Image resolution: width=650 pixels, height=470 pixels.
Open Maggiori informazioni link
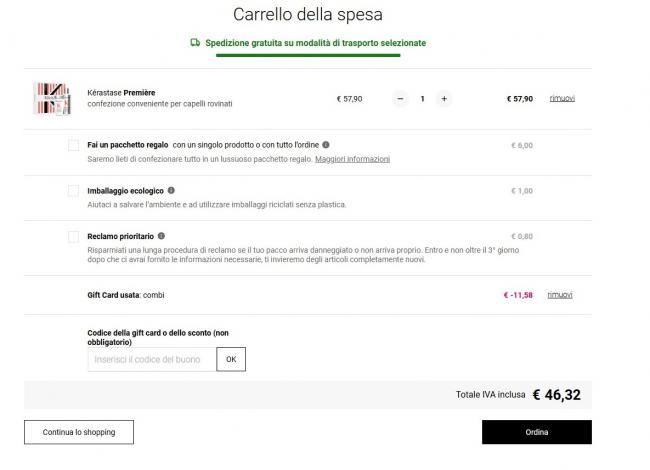[x=352, y=159]
